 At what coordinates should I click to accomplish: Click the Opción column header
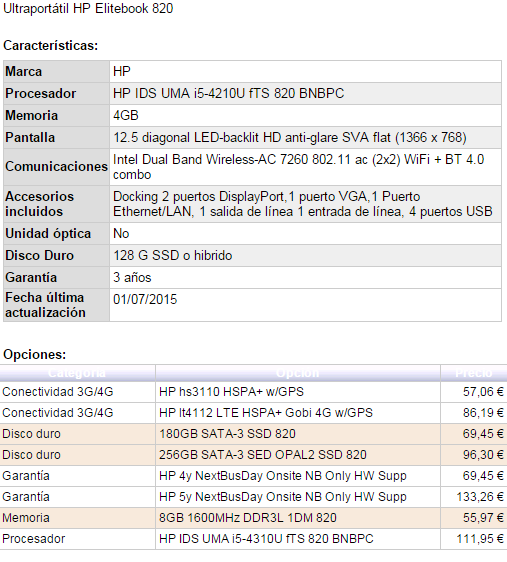click(298, 373)
